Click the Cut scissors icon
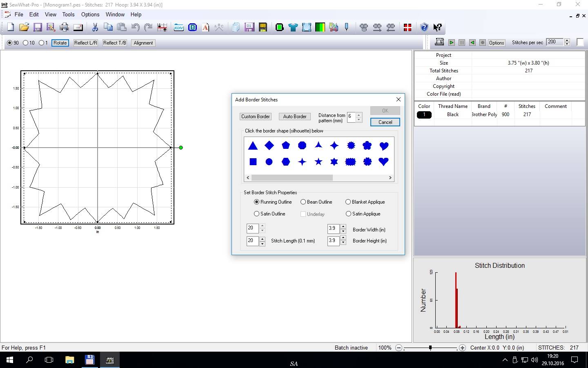588x368 pixels. coord(95,27)
